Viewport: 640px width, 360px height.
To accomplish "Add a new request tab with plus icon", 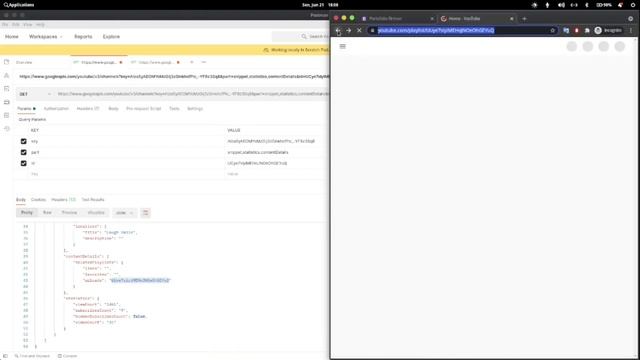I will click(x=191, y=62).
